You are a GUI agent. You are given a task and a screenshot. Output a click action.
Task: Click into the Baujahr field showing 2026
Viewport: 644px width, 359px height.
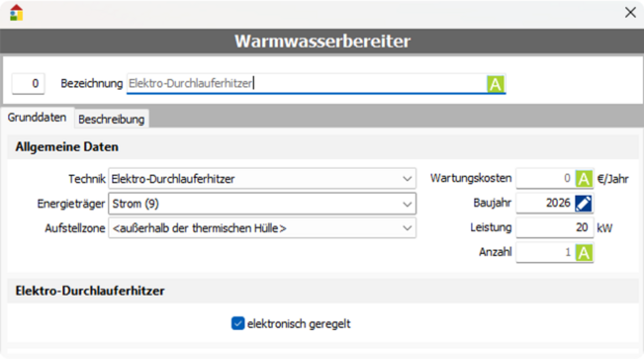(545, 203)
